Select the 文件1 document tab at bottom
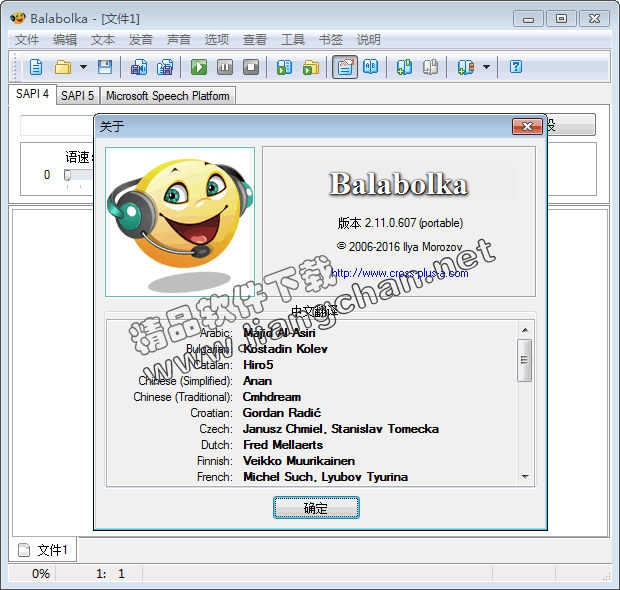The height and width of the screenshot is (590, 620). point(43,550)
